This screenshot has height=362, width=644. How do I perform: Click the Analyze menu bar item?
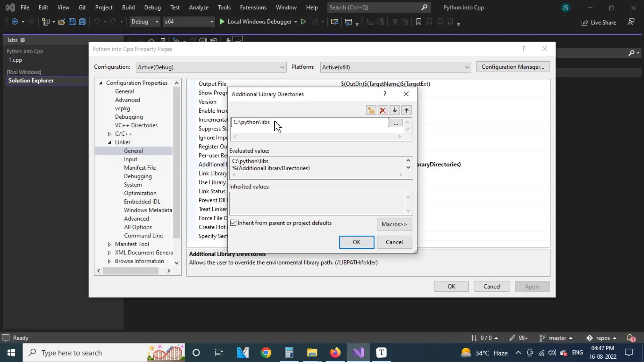click(199, 7)
